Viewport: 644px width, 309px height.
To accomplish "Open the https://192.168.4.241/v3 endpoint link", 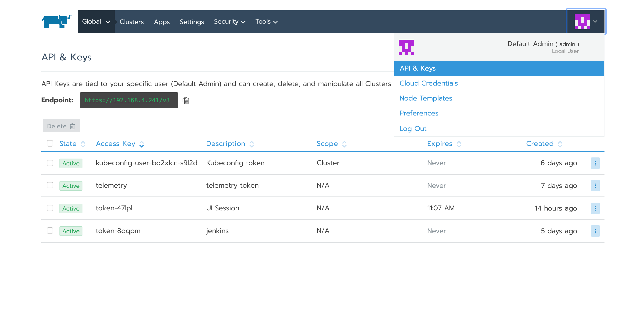I will click(x=127, y=100).
